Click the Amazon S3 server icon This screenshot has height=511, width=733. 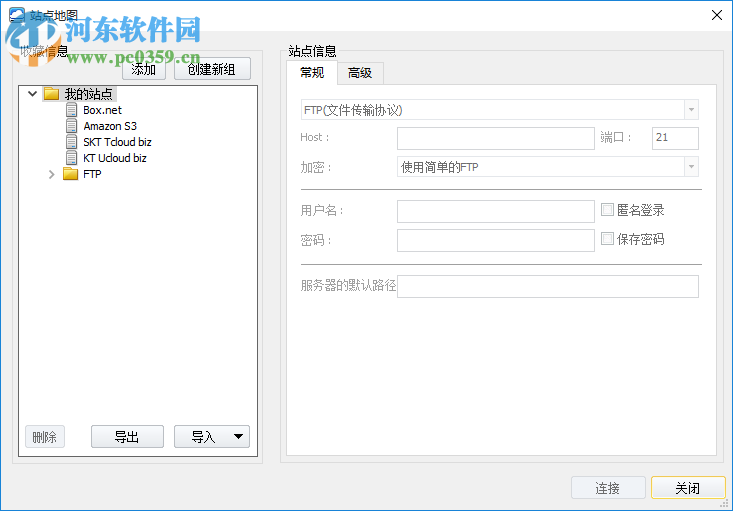tap(72, 126)
